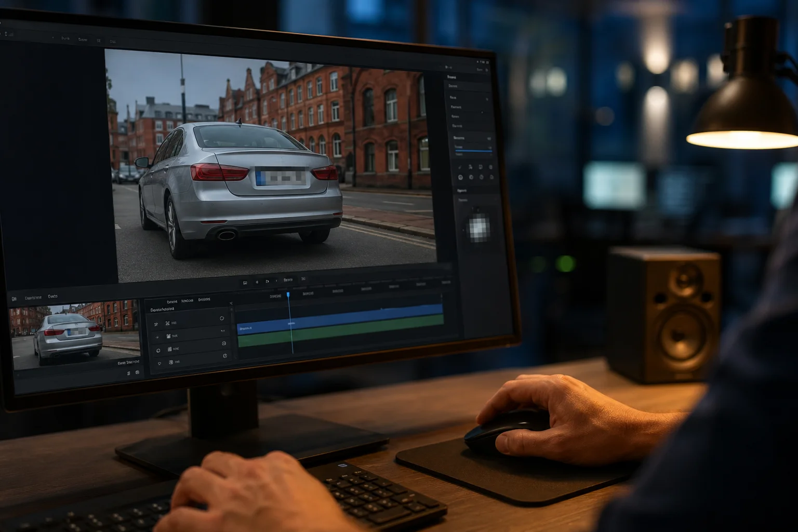This screenshot has height=532, width=798.
Task: Select the first tab heading the effects list panel
Action: (x=172, y=301)
